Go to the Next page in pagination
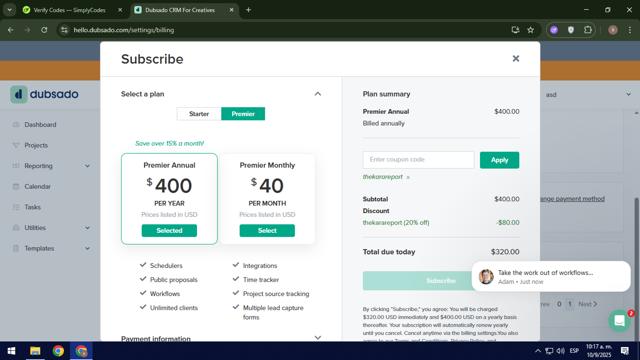Viewport: 640px width, 360px height. pyautogui.click(x=588, y=304)
